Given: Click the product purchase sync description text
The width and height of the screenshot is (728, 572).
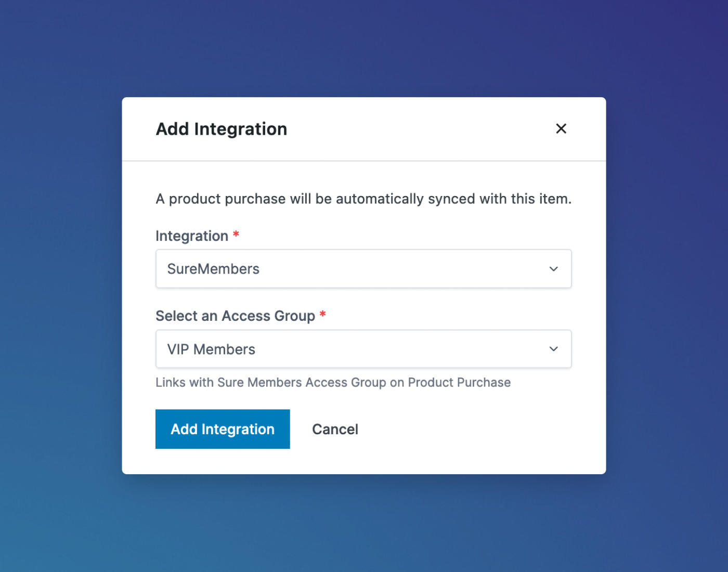Looking at the screenshot, I should click(x=363, y=199).
